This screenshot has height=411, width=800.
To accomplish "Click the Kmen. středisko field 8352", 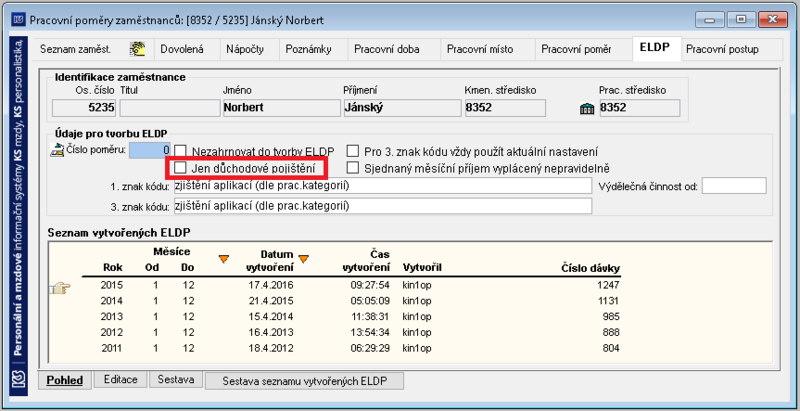I will pyautogui.click(x=505, y=108).
